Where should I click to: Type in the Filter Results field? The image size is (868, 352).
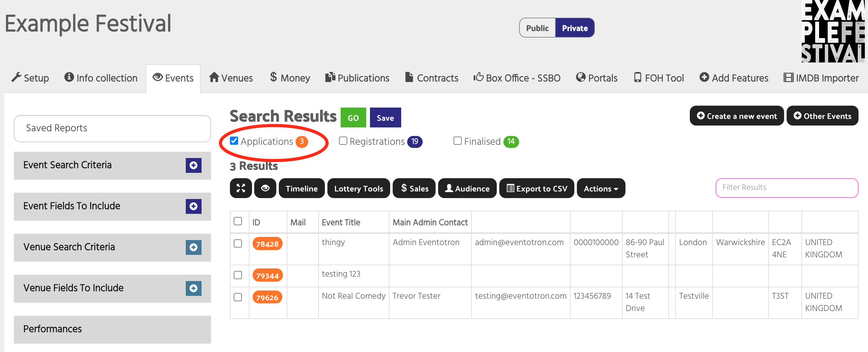point(786,188)
